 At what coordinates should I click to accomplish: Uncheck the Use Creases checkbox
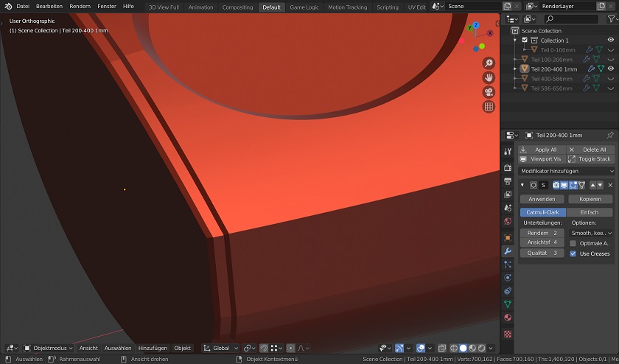coord(573,253)
